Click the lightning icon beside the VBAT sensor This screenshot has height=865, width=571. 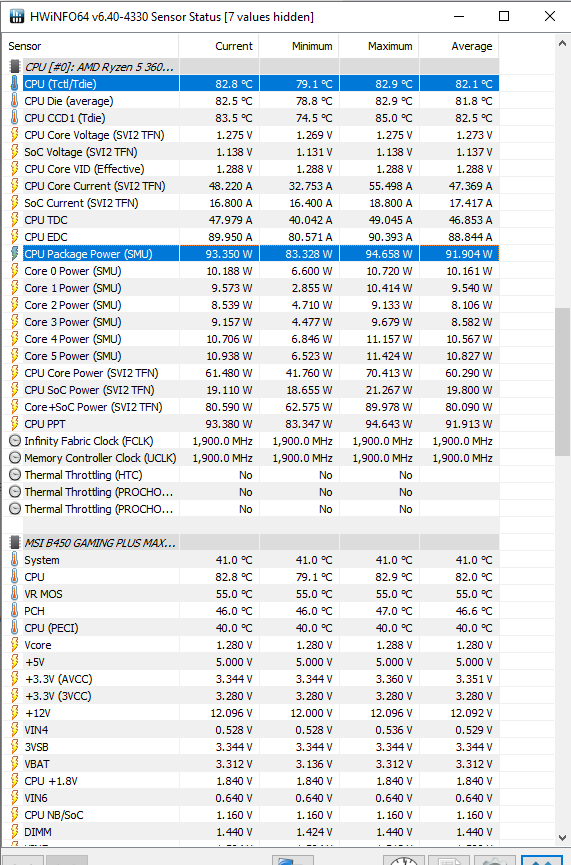(x=15, y=763)
